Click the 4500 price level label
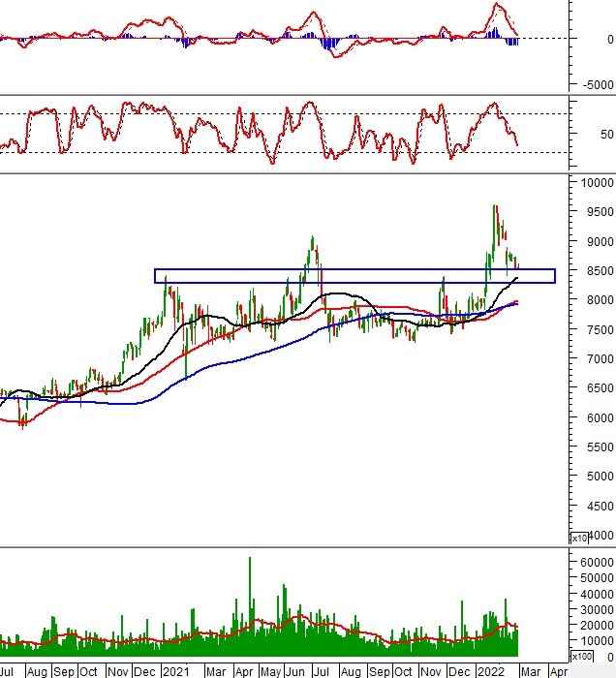 pyautogui.click(x=601, y=506)
